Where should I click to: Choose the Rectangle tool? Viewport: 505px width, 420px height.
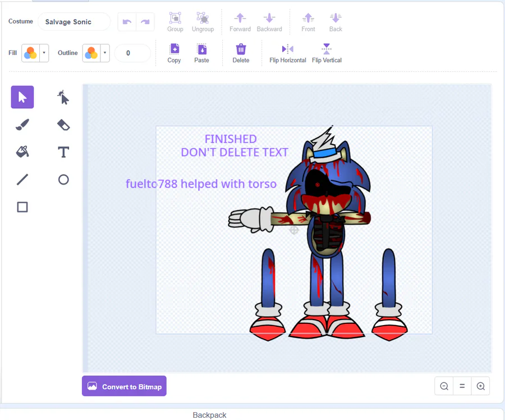tap(22, 207)
